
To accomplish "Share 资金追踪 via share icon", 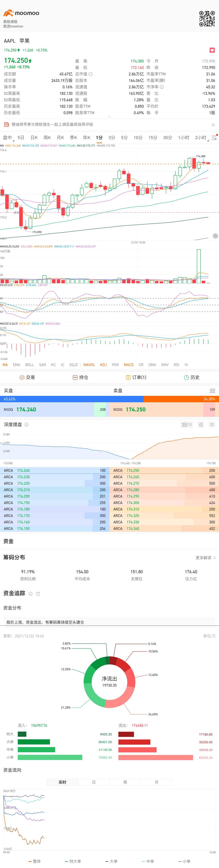I will 38,594.
